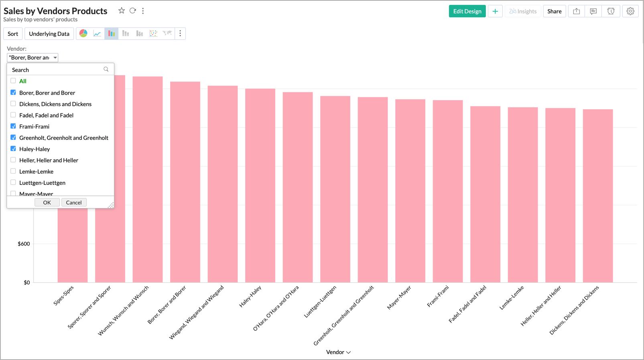
Task: Open more chart types ellipsis menu
Action: (180, 34)
